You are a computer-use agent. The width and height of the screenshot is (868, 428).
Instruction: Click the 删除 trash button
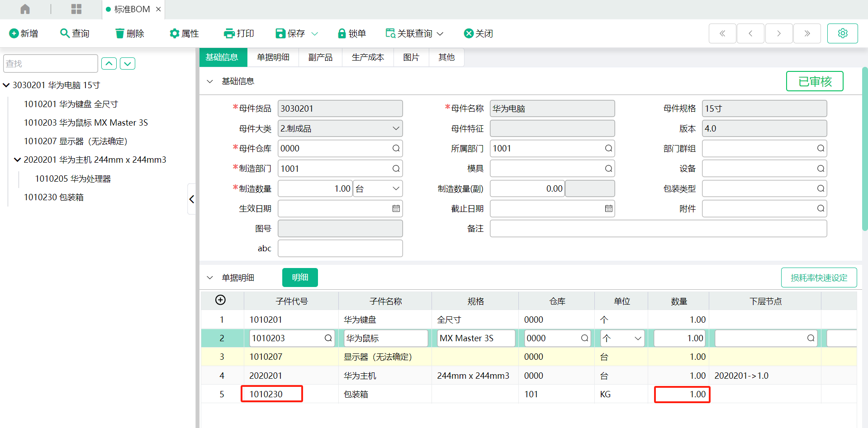coord(130,33)
